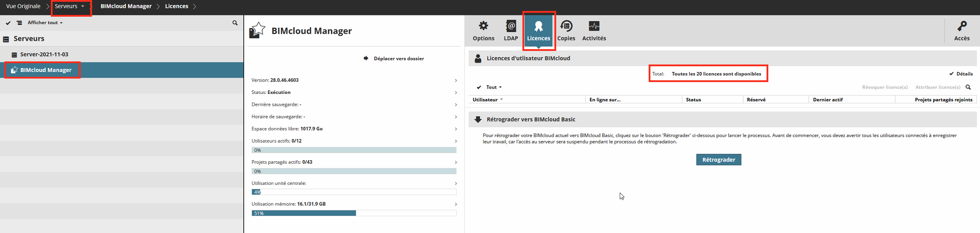Click the list view icon beside Afficher tout
The height and width of the screenshot is (233, 980).
click(19, 23)
